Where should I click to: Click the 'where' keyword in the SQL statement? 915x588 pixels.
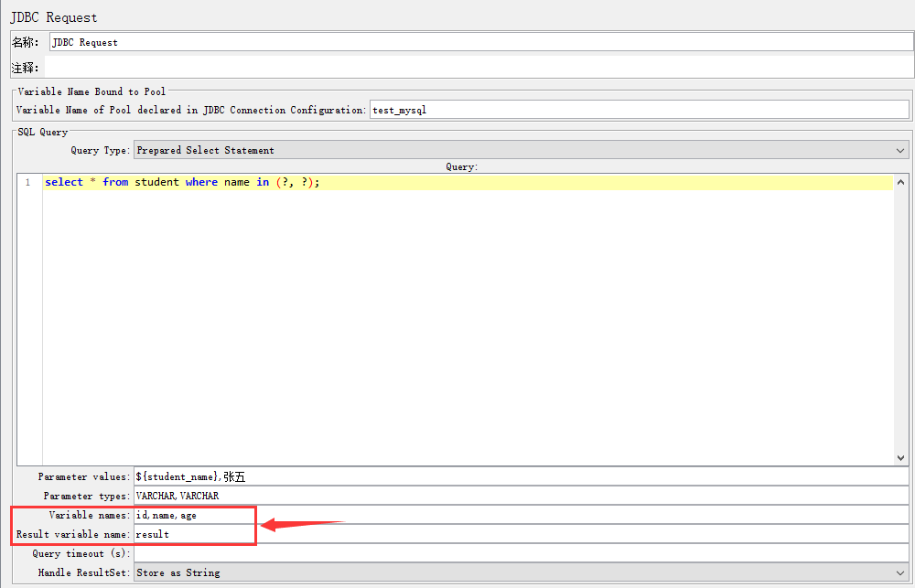click(x=201, y=183)
